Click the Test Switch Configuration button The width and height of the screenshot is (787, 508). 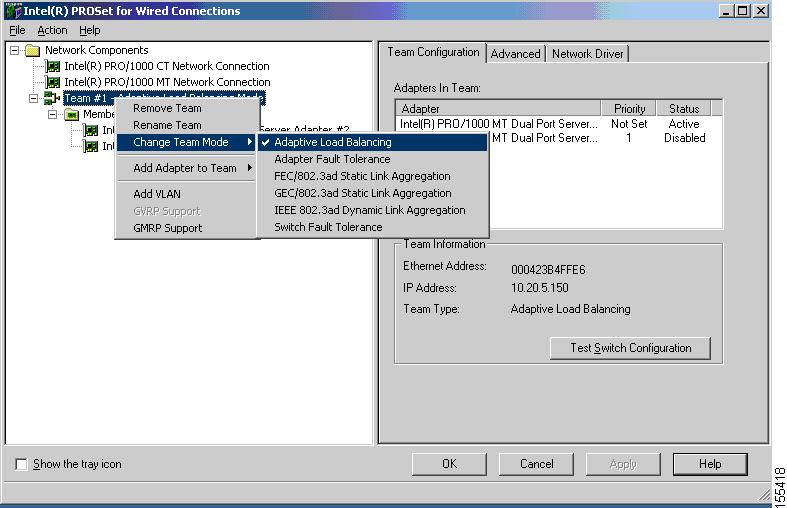630,348
